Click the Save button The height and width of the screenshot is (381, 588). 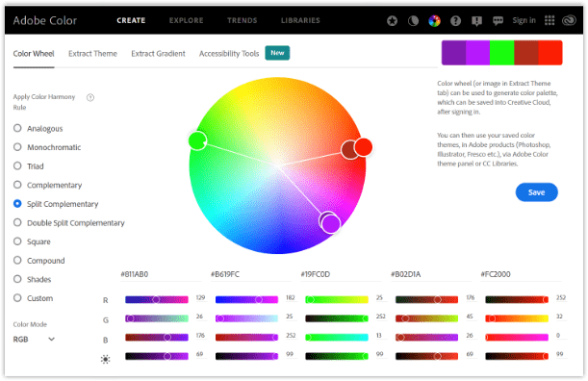pyautogui.click(x=536, y=192)
